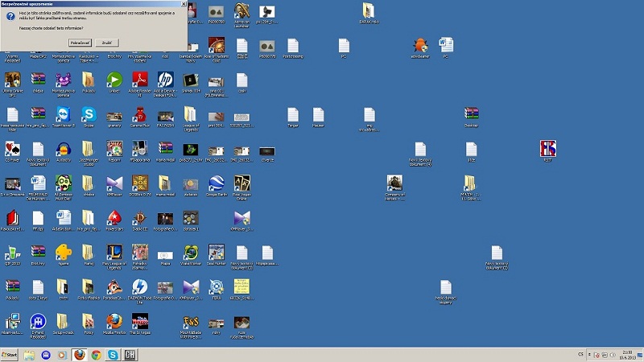Launch Play League of Legends shortcut

(114, 252)
